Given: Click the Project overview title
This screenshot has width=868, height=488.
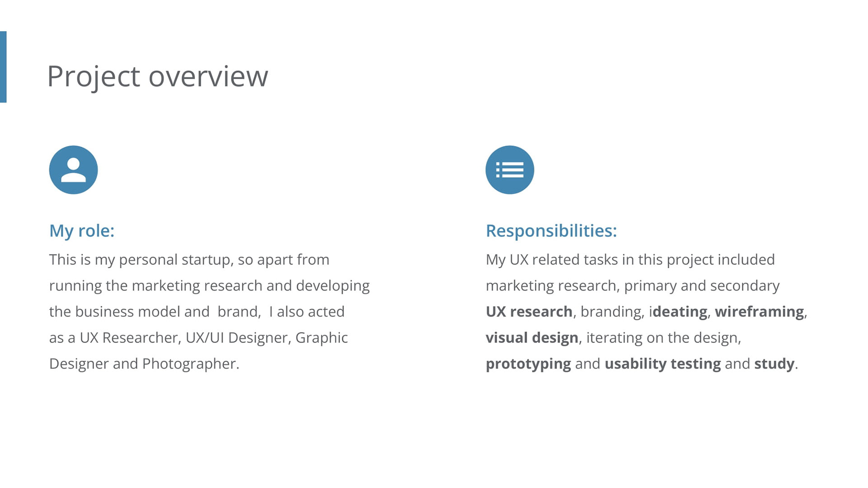Looking at the screenshot, I should tap(157, 76).
